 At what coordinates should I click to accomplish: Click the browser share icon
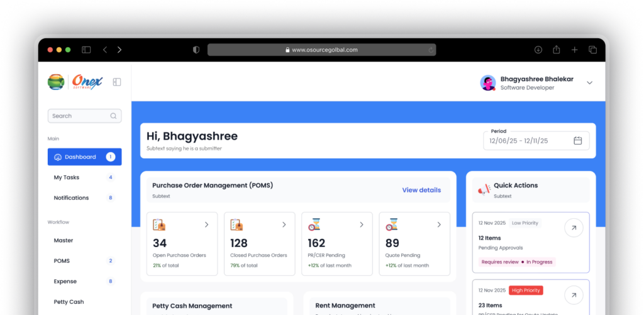(557, 50)
